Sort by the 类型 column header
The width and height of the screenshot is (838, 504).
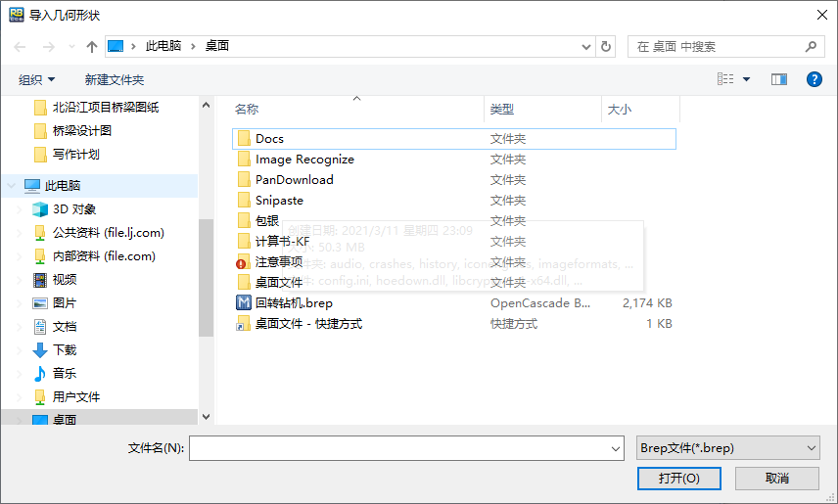tap(502, 109)
